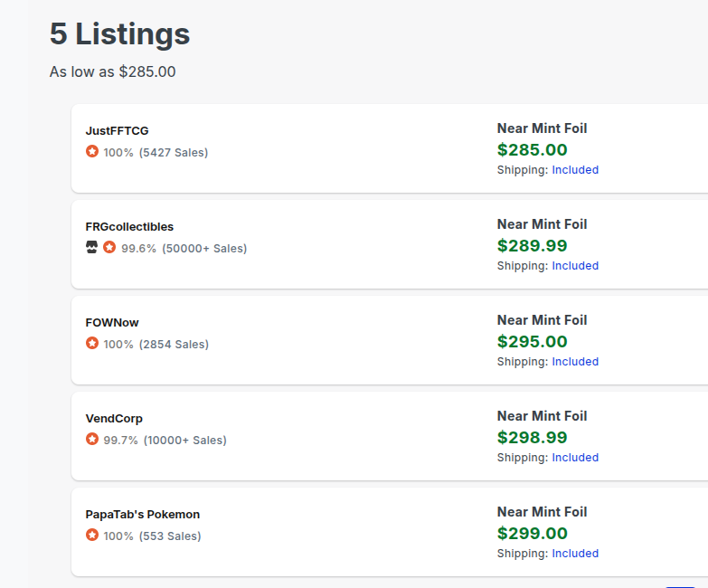Open the FRGcollectibles seller name
The image size is (708, 588).
pos(129,227)
